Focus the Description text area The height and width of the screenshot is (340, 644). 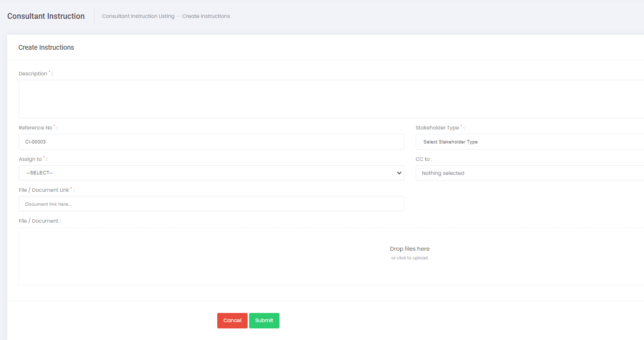coord(331,99)
